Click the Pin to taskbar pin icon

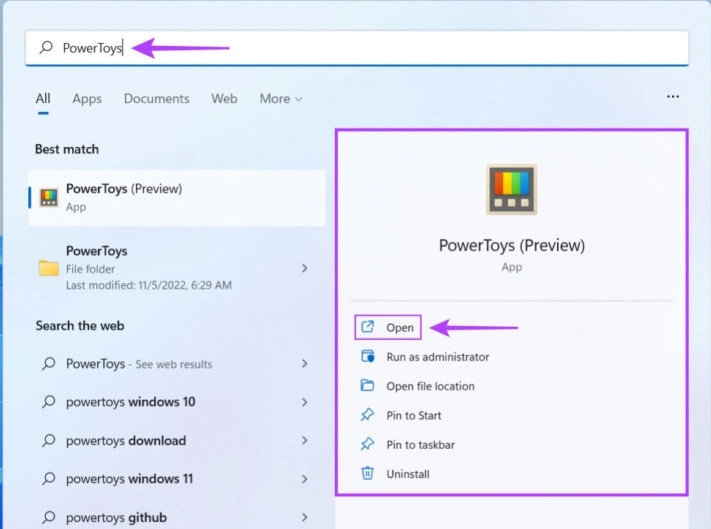click(x=367, y=444)
